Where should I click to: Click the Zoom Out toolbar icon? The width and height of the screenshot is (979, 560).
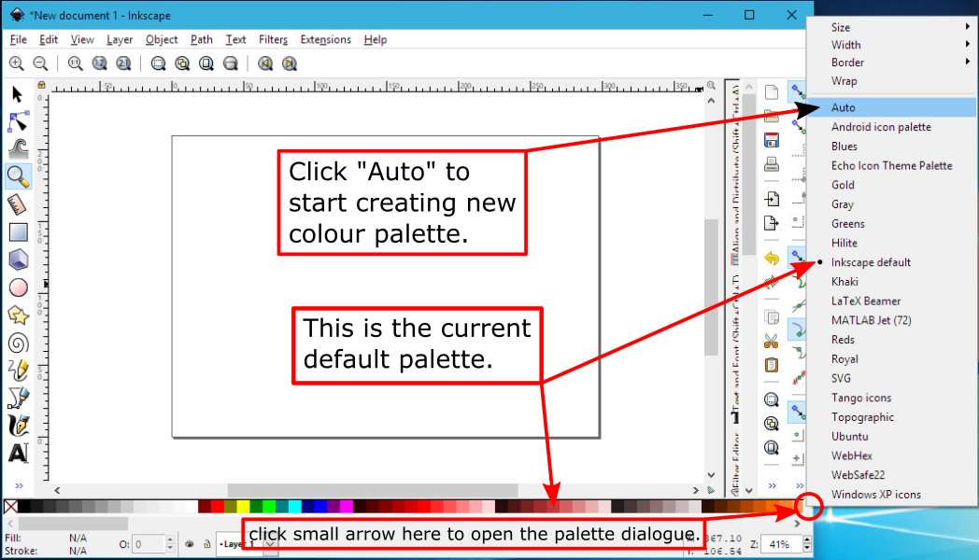pyautogui.click(x=40, y=63)
